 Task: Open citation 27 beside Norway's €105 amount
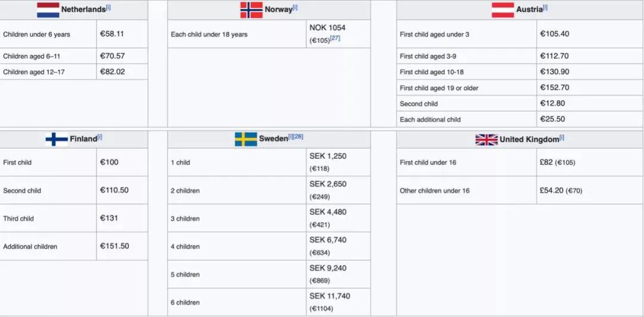[335, 39]
